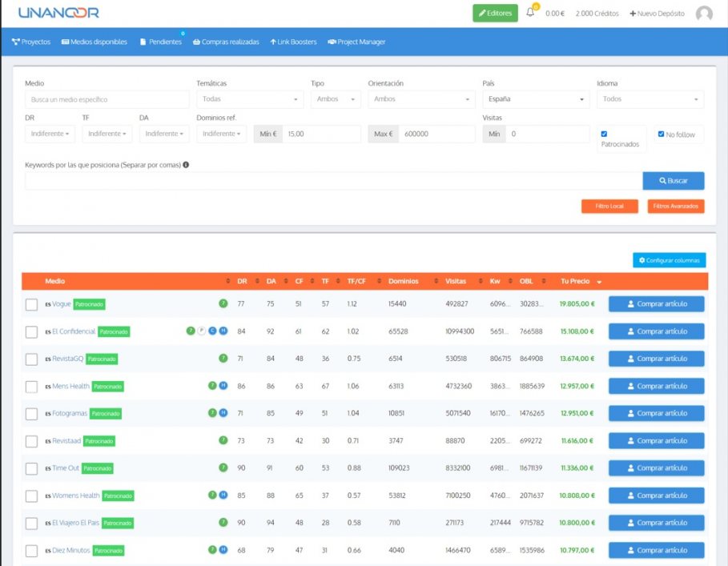
Task: Click the blue H badge in Womens Health row
Action: point(223,495)
